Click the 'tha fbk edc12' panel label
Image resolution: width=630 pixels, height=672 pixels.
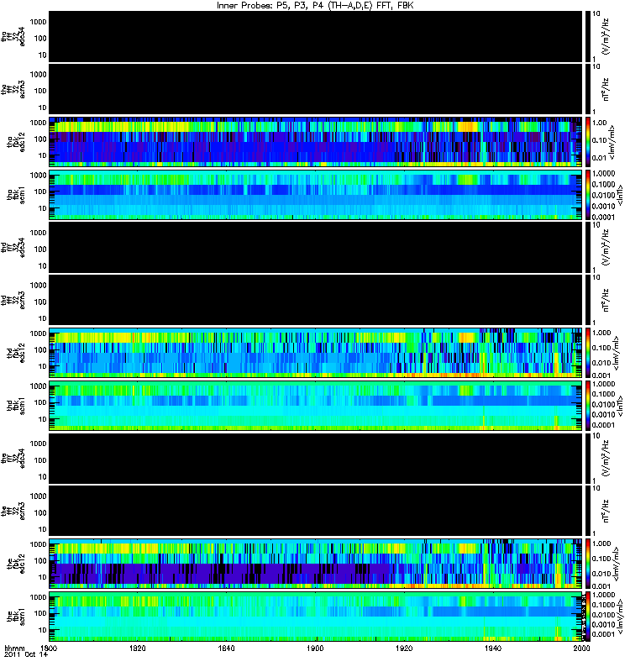coord(16,142)
